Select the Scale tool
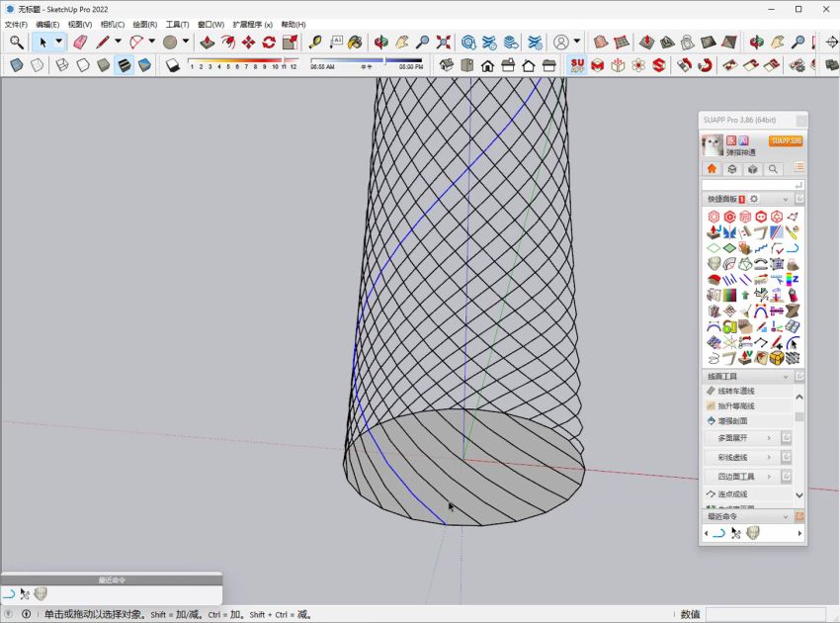Image resolution: width=840 pixels, height=623 pixels. point(290,42)
